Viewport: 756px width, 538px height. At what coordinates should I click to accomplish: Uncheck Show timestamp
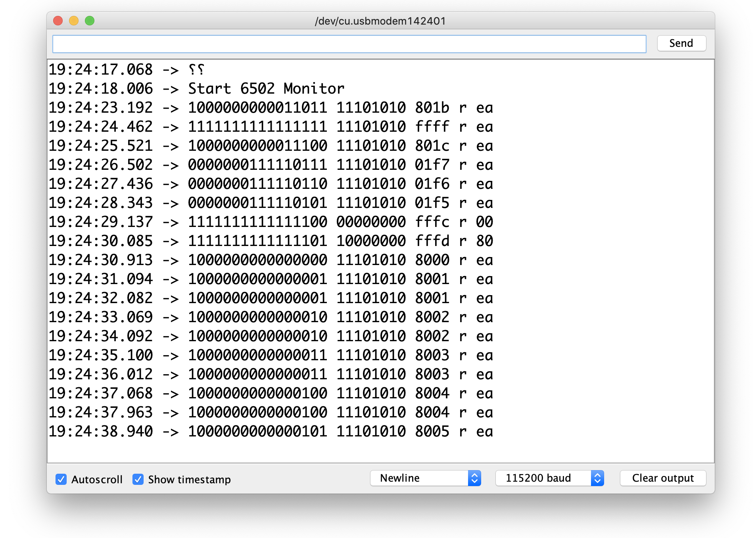point(138,479)
